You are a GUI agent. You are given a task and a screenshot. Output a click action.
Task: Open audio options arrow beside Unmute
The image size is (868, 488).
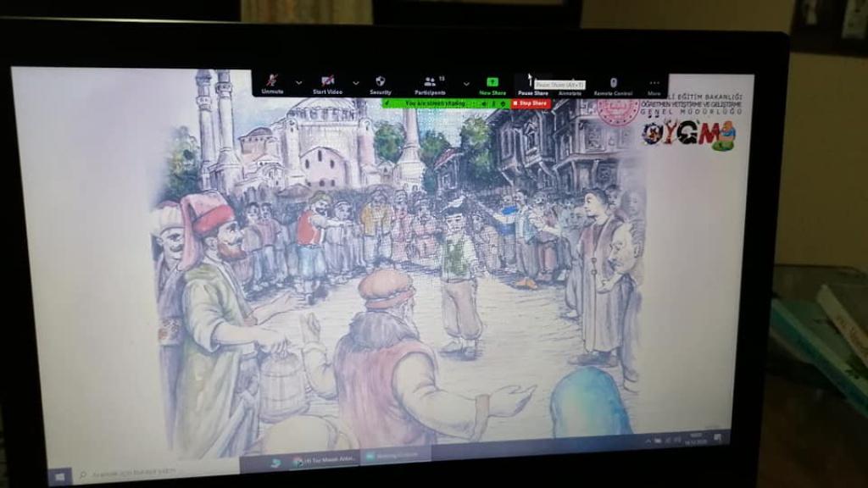[299, 83]
